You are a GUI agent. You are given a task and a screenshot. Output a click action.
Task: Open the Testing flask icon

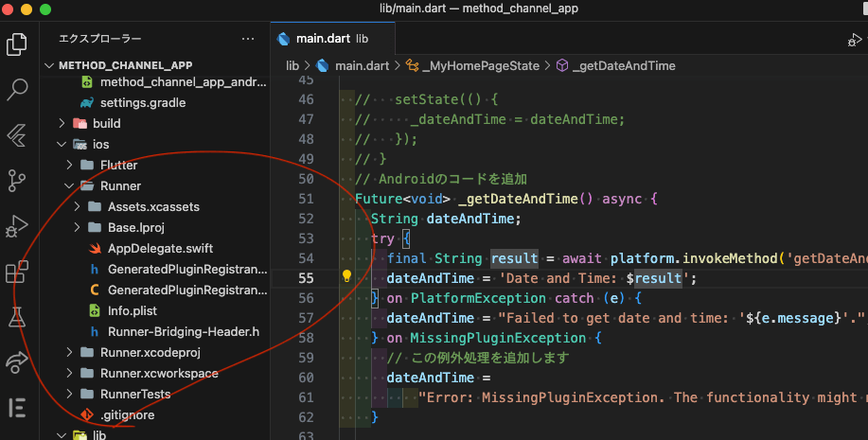[17, 317]
